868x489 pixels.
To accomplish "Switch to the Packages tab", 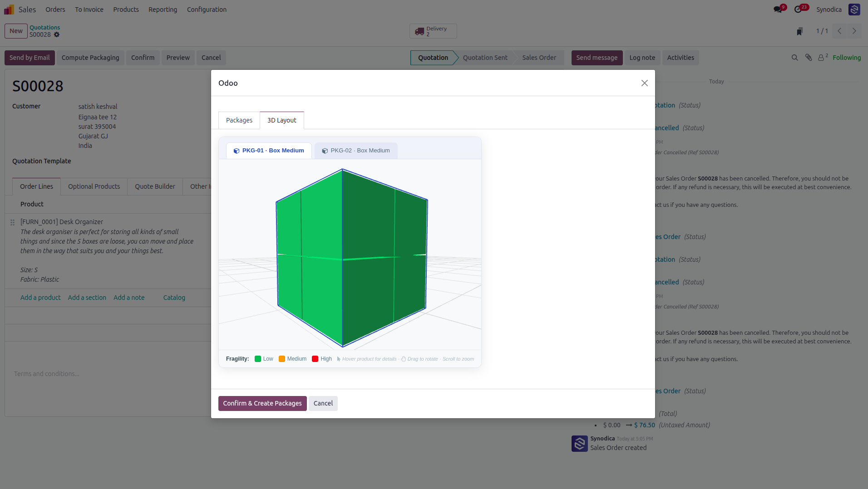I will pos(239,120).
